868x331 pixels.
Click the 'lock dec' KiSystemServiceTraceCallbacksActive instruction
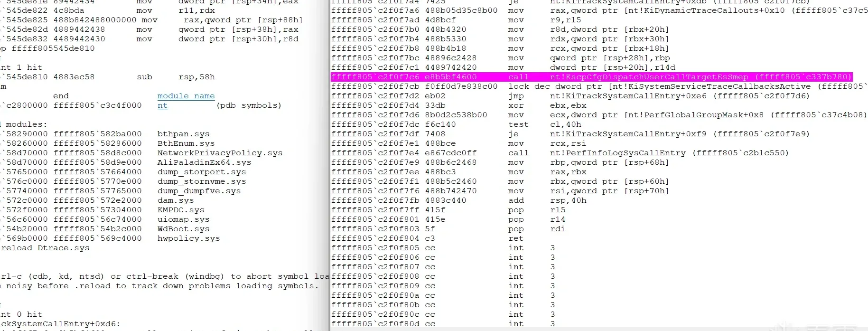point(599,86)
